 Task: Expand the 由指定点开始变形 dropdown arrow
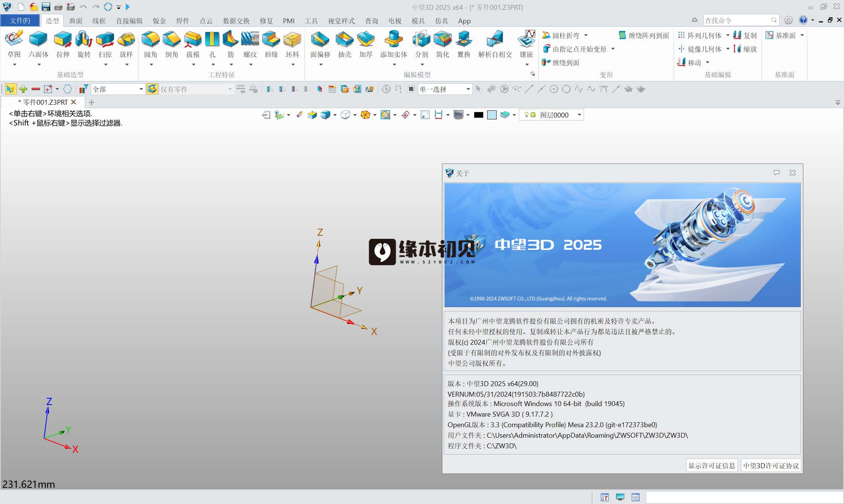[613, 49]
